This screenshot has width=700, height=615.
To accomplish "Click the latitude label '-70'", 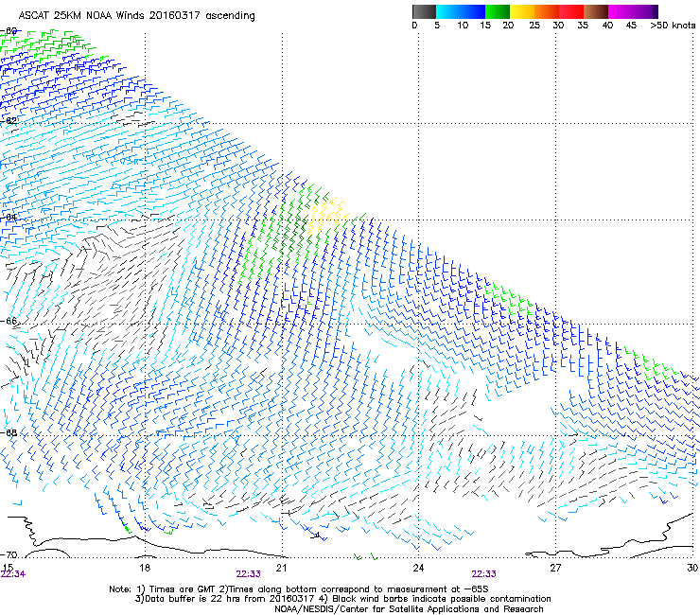I will pos(9,555).
